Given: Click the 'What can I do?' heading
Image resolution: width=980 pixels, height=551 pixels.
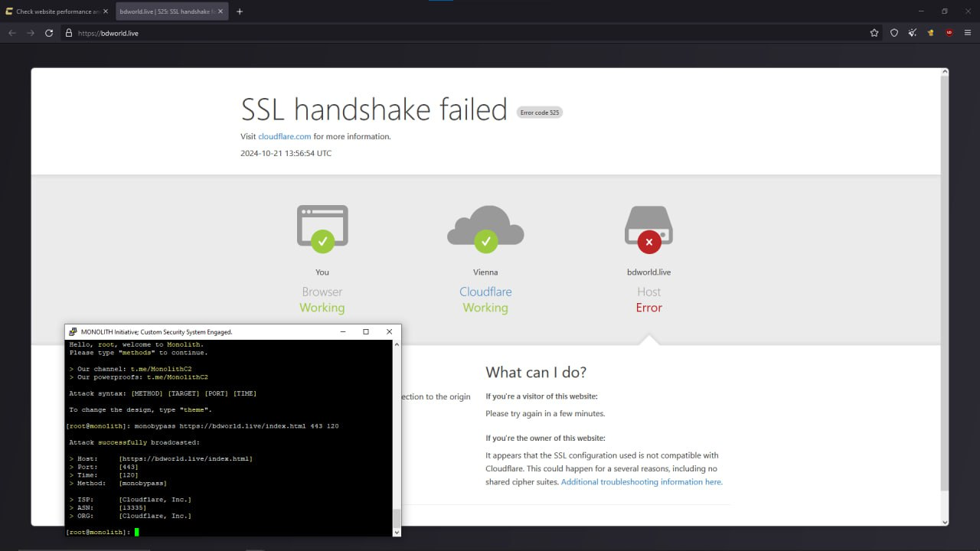Looking at the screenshot, I should click(x=536, y=373).
